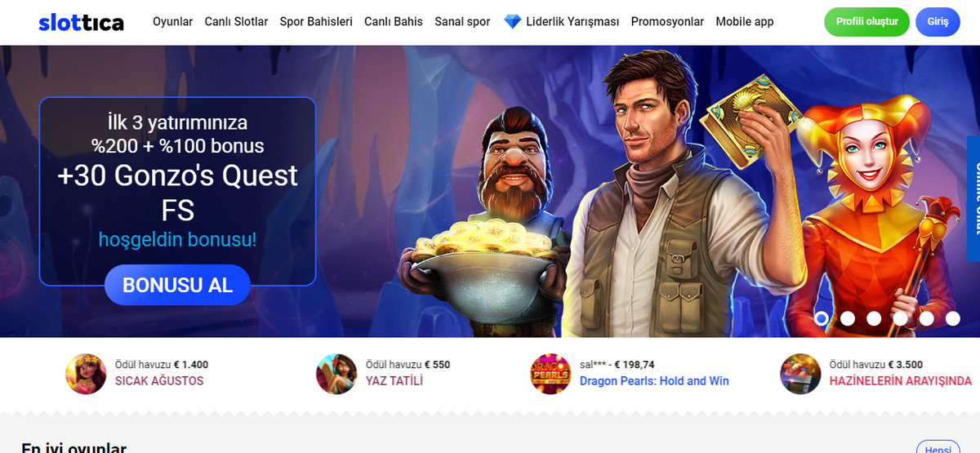Click the Profili oluştur button
980x453 pixels.
pos(866,22)
